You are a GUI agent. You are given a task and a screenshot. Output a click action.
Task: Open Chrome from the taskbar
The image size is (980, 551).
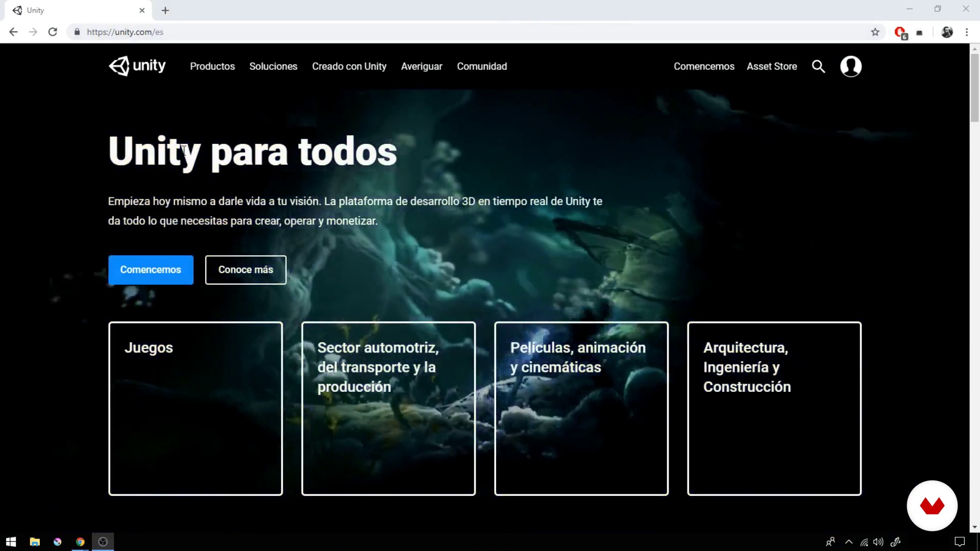(x=80, y=541)
